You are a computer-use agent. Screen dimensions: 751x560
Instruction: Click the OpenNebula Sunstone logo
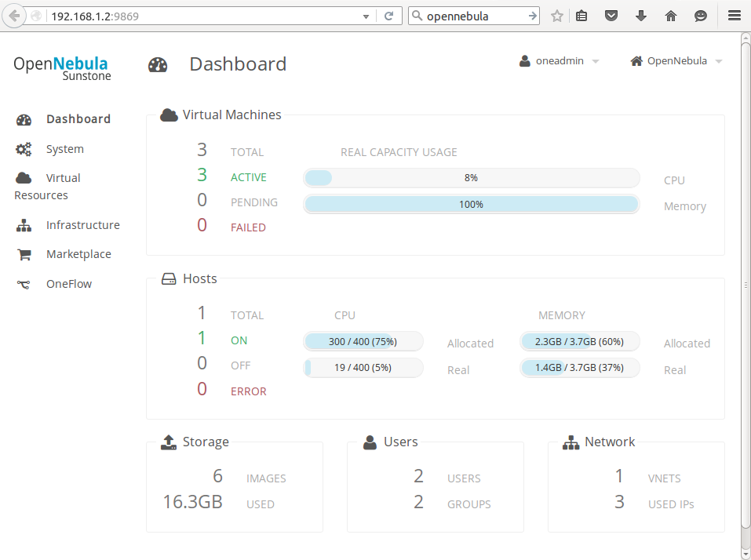point(62,67)
